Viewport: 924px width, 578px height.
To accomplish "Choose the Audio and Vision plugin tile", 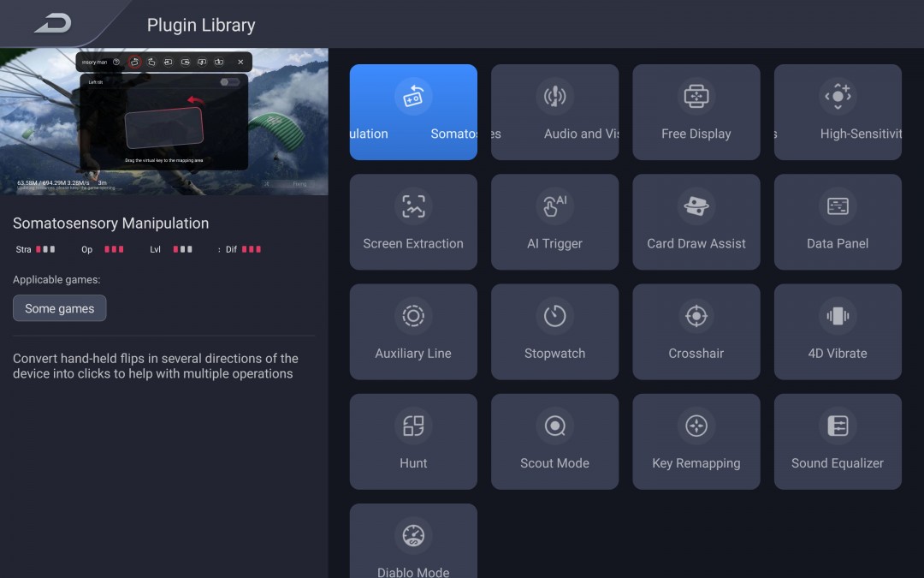I will pos(554,112).
